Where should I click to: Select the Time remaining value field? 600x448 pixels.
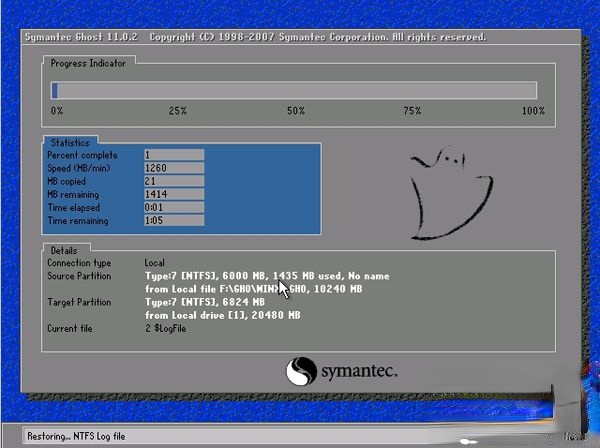(173, 220)
